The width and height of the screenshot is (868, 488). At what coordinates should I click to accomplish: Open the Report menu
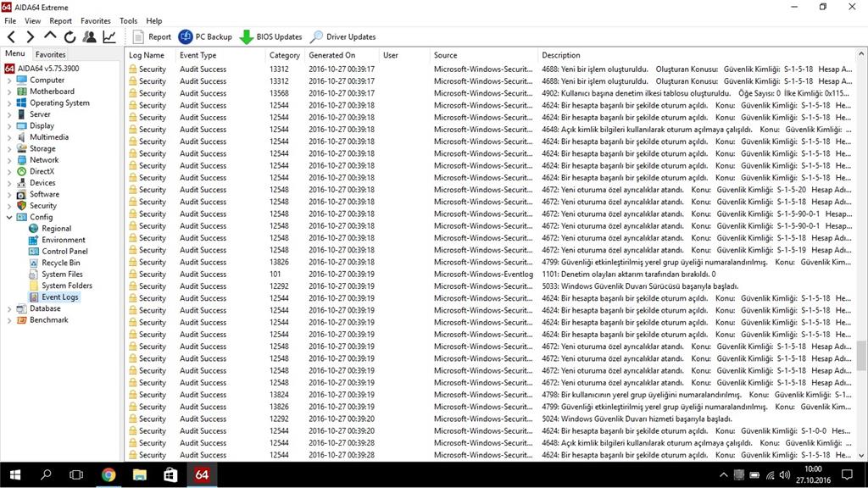click(60, 21)
